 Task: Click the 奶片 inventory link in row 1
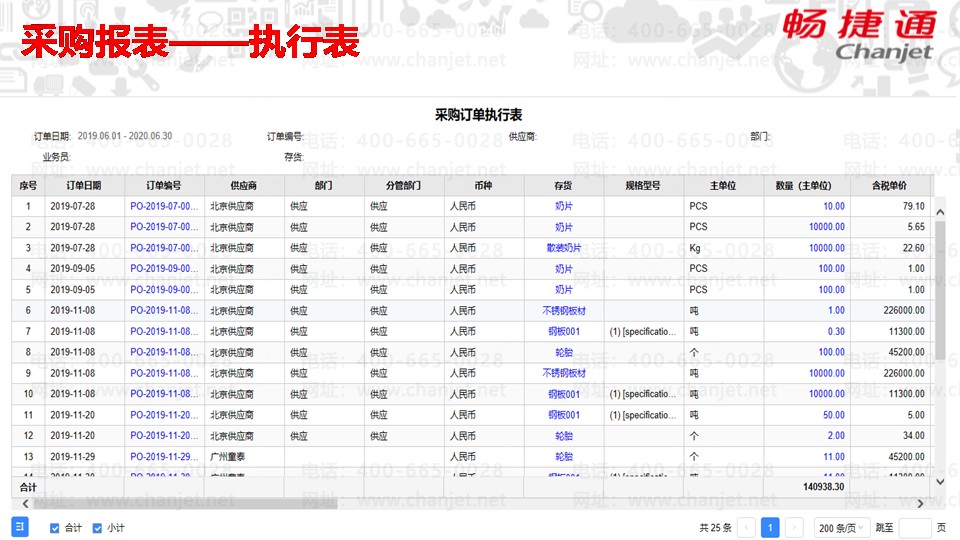[x=563, y=206]
